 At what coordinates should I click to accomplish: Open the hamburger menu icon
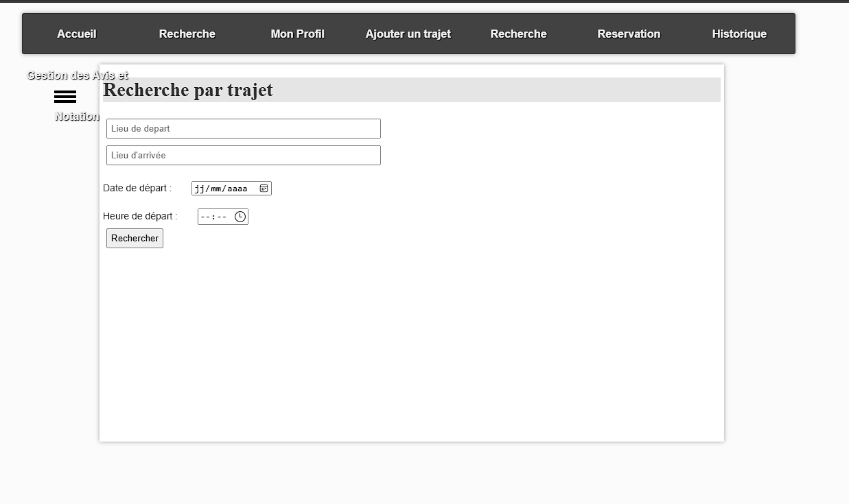(65, 97)
